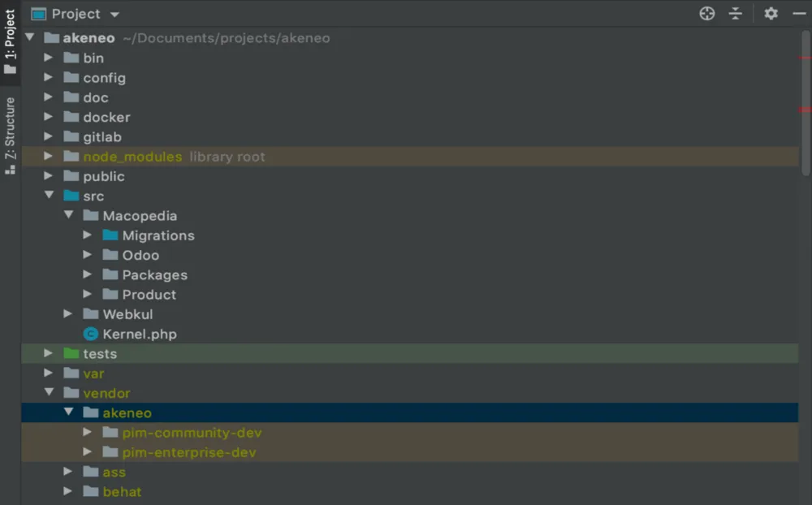Click the Packages folder icon

(x=110, y=274)
